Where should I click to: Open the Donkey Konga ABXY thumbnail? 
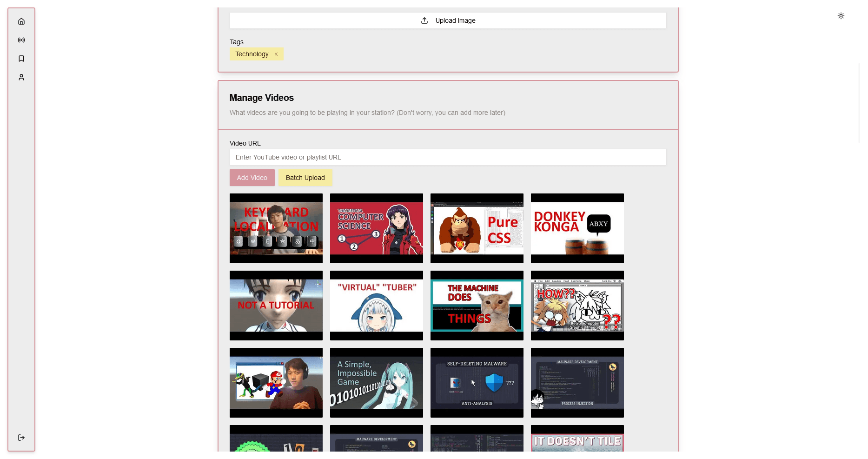click(577, 228)
